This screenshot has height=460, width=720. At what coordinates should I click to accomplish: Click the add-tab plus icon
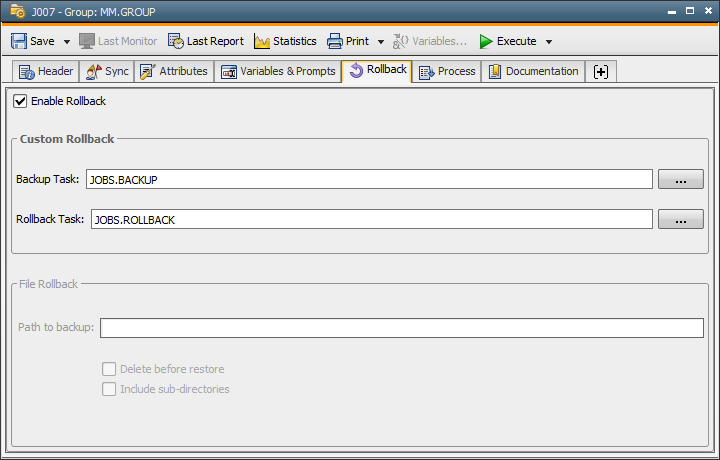600,72
